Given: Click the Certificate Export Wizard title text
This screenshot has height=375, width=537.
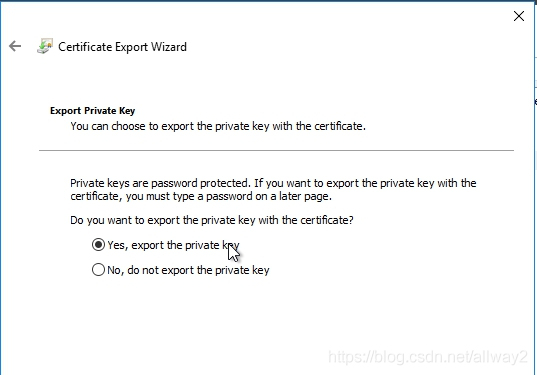Looking at the screenshot, I should point(122,47).
